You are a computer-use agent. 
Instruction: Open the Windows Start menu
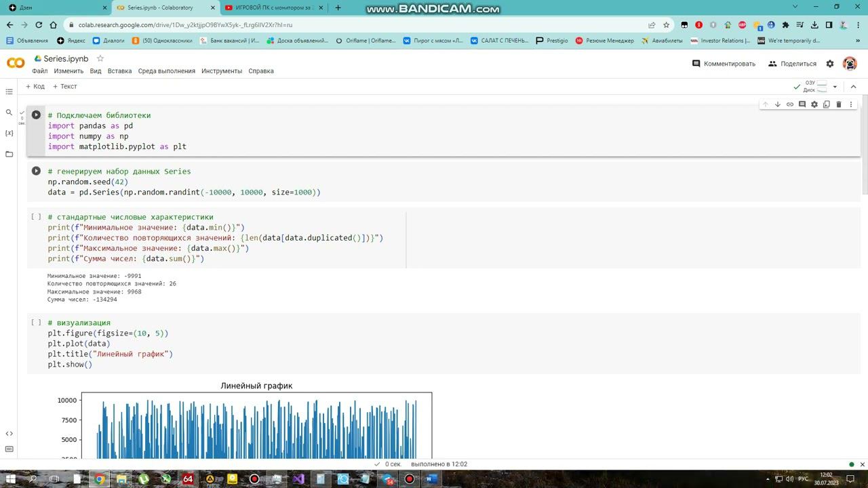(x=10, y=479)
